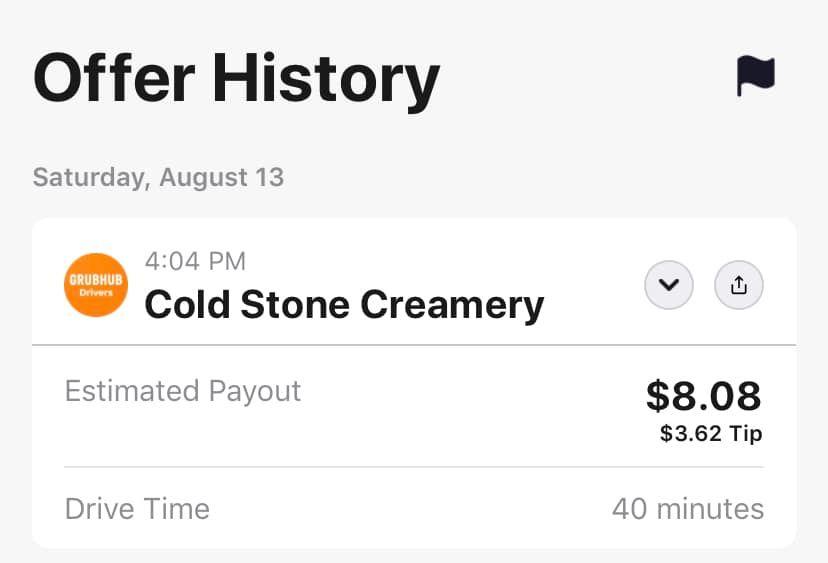828x563 pixels.
Task: Click the divider under the offer header
Action: tap(414, 345)
